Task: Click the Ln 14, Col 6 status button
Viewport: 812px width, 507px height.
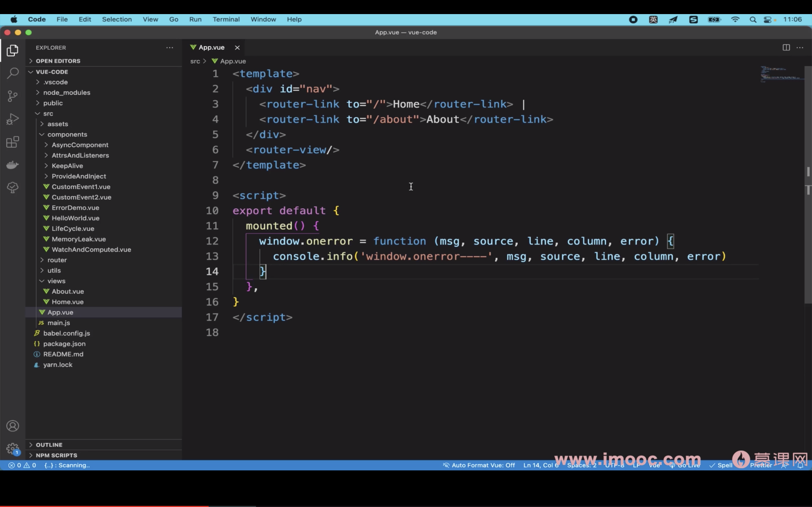Action: coord(540,465)
